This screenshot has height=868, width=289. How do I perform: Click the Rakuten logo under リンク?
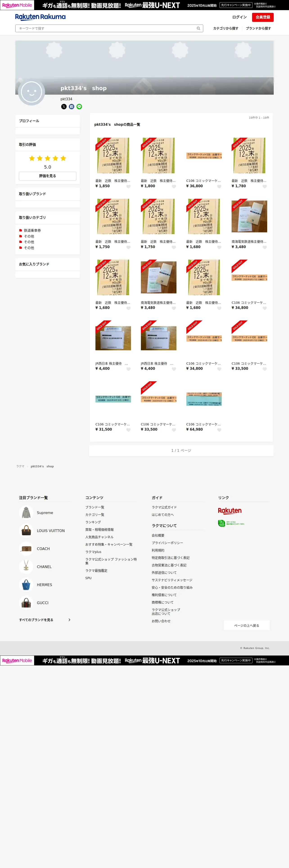(x=230, y=510)
